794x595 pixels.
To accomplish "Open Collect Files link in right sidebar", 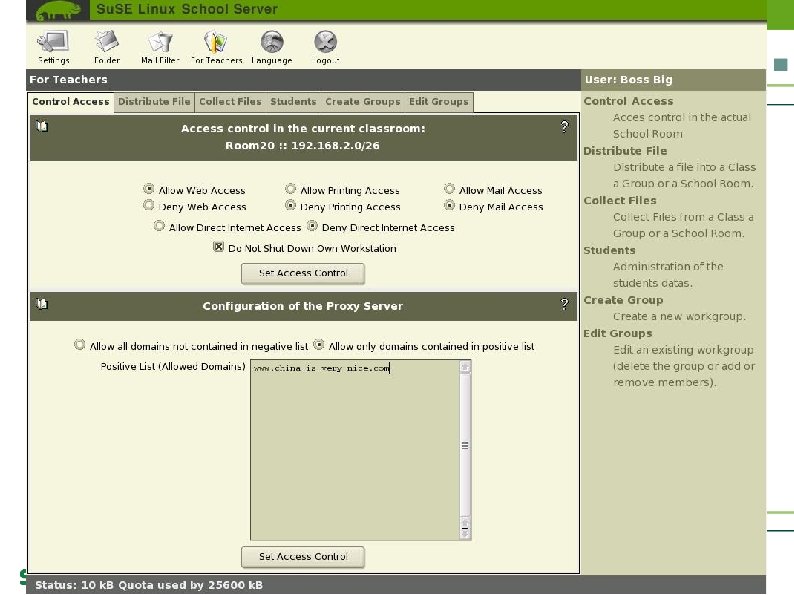I will point(620,201).
